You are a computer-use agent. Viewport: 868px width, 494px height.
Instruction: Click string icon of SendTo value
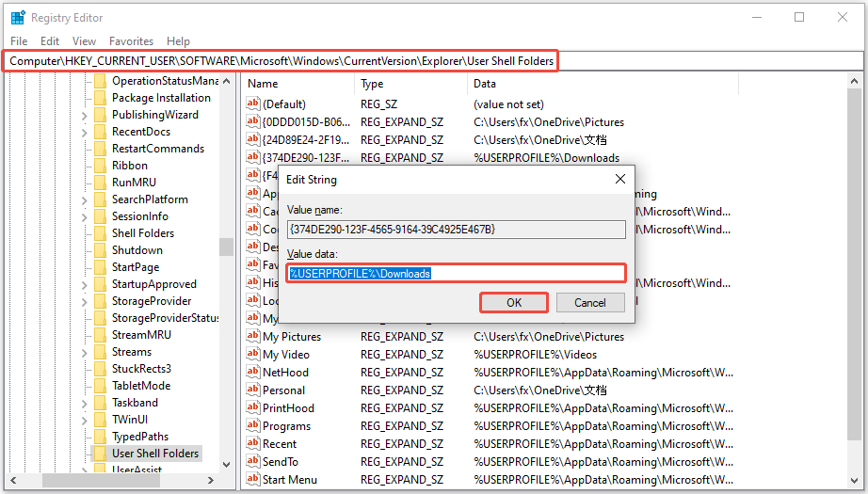click(253, 461)
